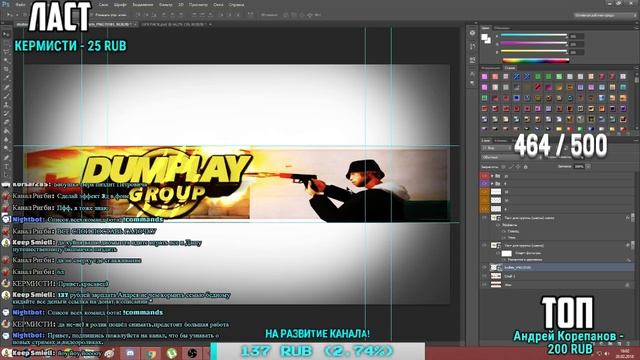Select the Eyedropper tool

point(6,78)
